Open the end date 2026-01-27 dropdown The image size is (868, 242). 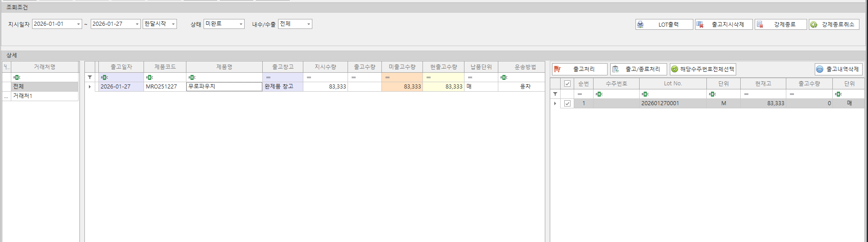point(137,24)
